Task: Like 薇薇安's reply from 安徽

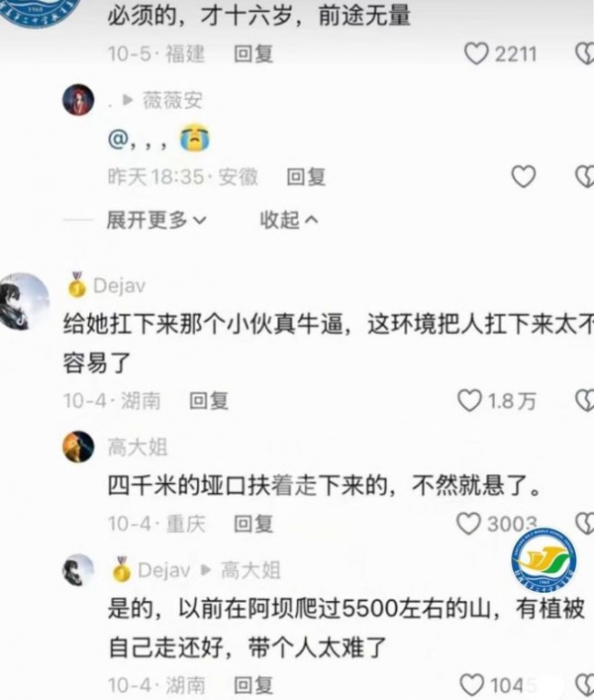Action: (x=523, y=176)
